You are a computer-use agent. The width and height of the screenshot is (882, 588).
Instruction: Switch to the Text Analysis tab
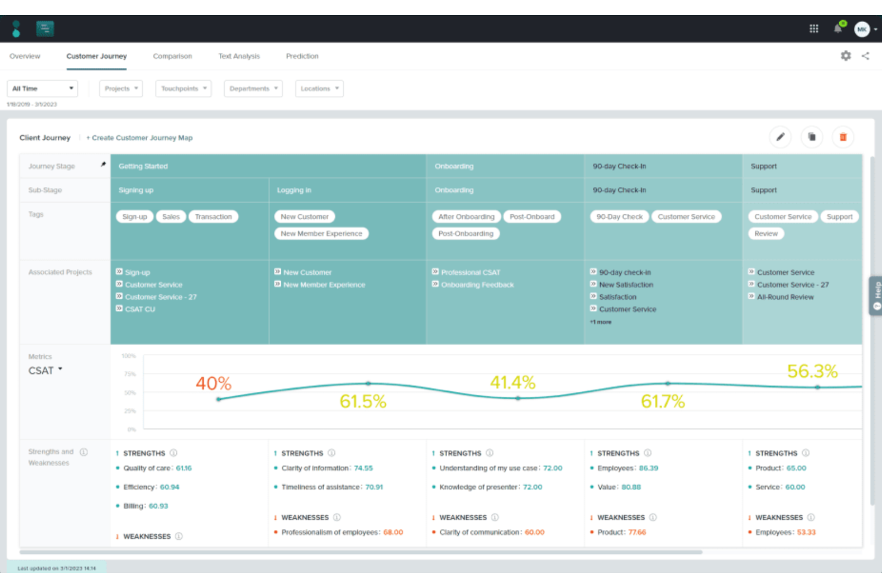(x=239, y=56)
